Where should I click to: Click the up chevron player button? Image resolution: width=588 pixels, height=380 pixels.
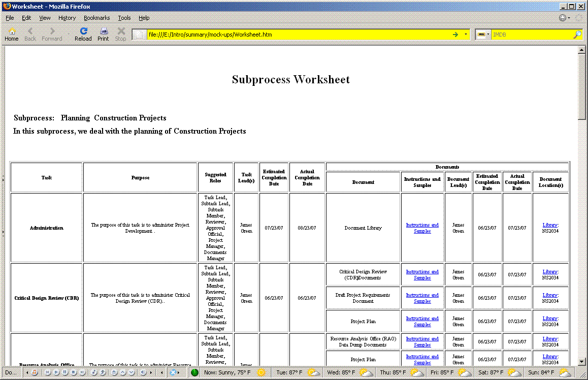[122, 372]
